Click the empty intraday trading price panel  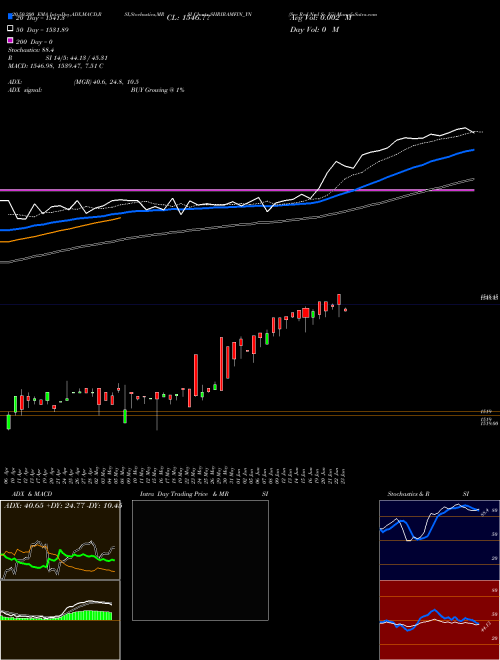point(200,560)
